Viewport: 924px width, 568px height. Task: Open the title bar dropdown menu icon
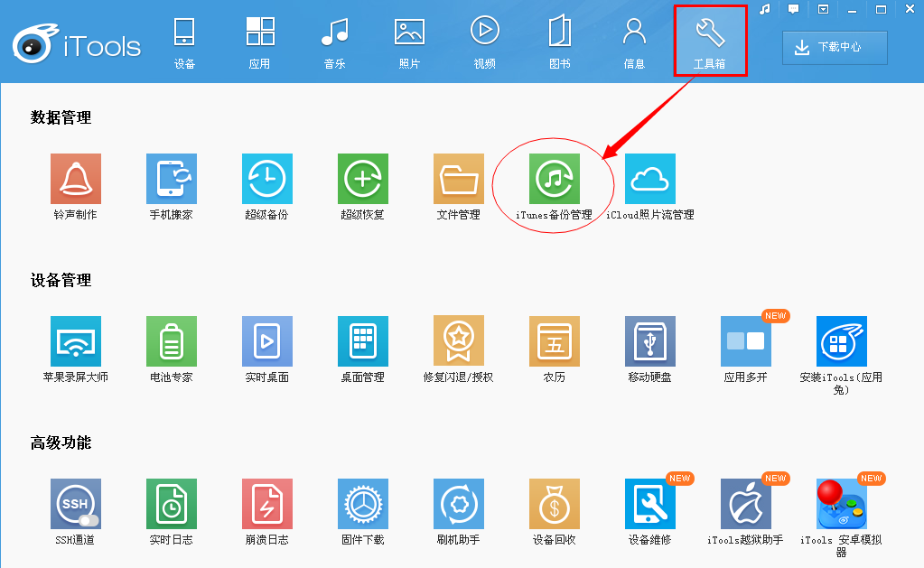click(823, 9)
